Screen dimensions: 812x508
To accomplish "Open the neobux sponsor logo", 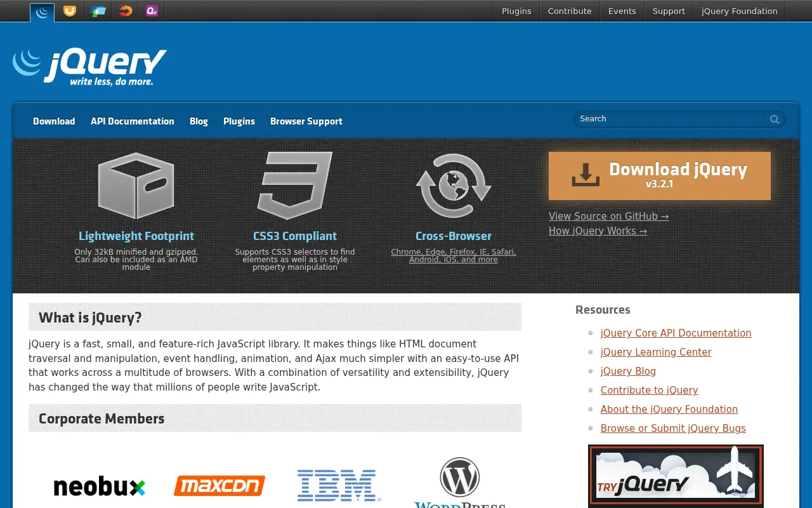I will [100, 486].
